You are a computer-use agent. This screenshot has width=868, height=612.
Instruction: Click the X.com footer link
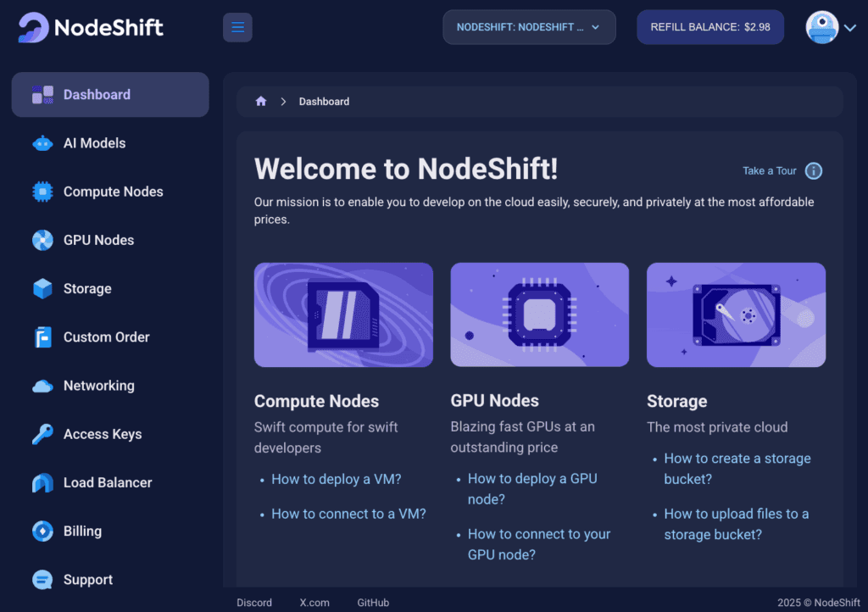[x=314, y=603]
